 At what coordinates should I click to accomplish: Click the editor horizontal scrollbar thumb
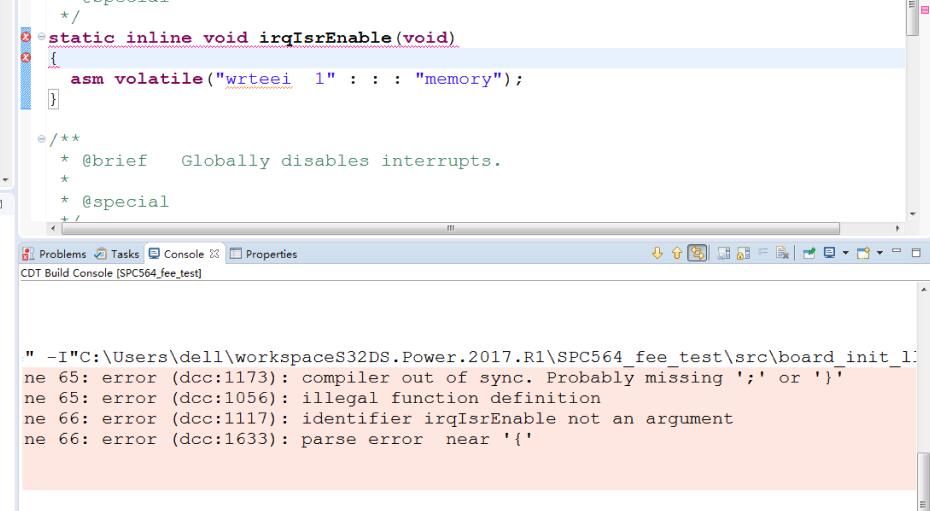click(451, 228)
